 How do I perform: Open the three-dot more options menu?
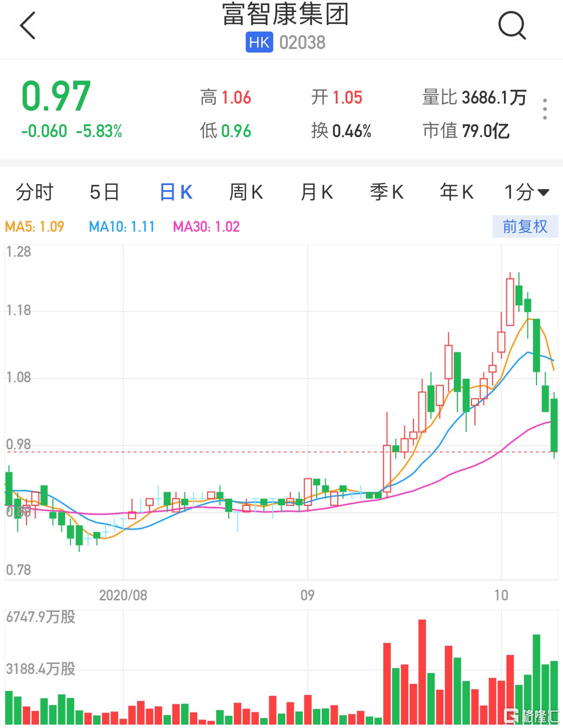click(x=544, y=109)
